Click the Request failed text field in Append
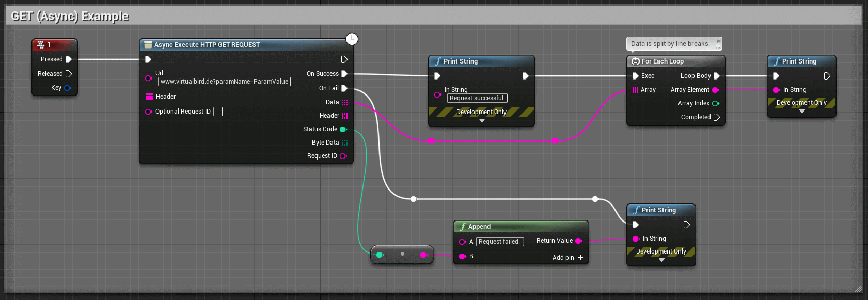Screen dimensions: 868x300 499,242
